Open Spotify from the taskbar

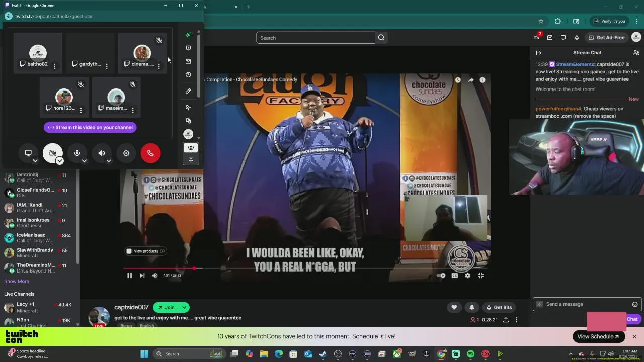pyautogui.click(x=470, y=354)
